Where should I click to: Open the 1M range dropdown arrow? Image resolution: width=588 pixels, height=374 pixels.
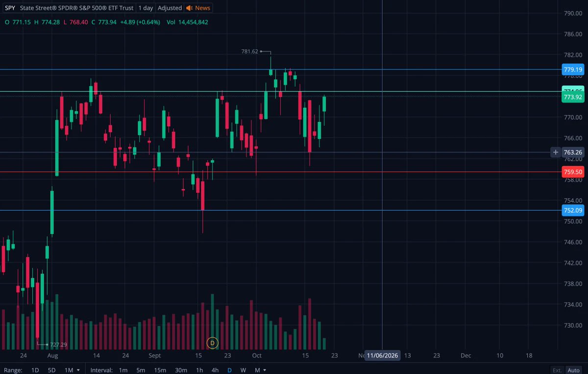tap(78, 370)
